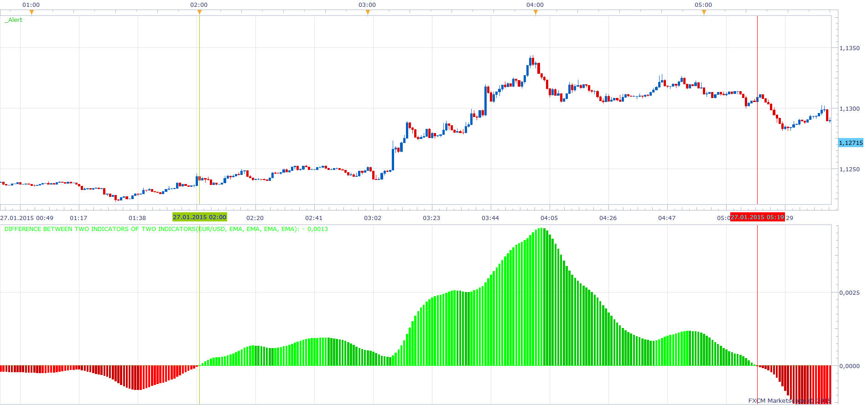Click the 02:41 time axis label
Viewport: 868px width, 405px height.
[x=314, y=218]
